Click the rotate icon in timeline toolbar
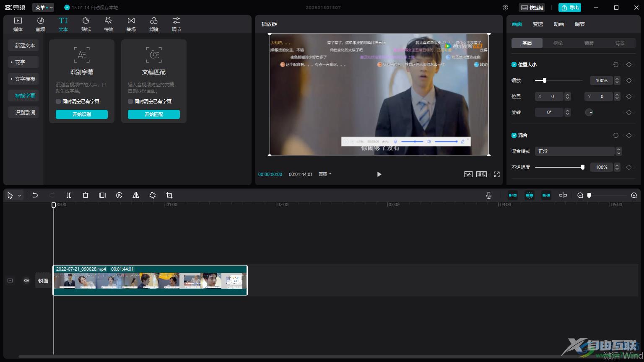The width and height of the screenshot is (644, 362). click(153, 195)
